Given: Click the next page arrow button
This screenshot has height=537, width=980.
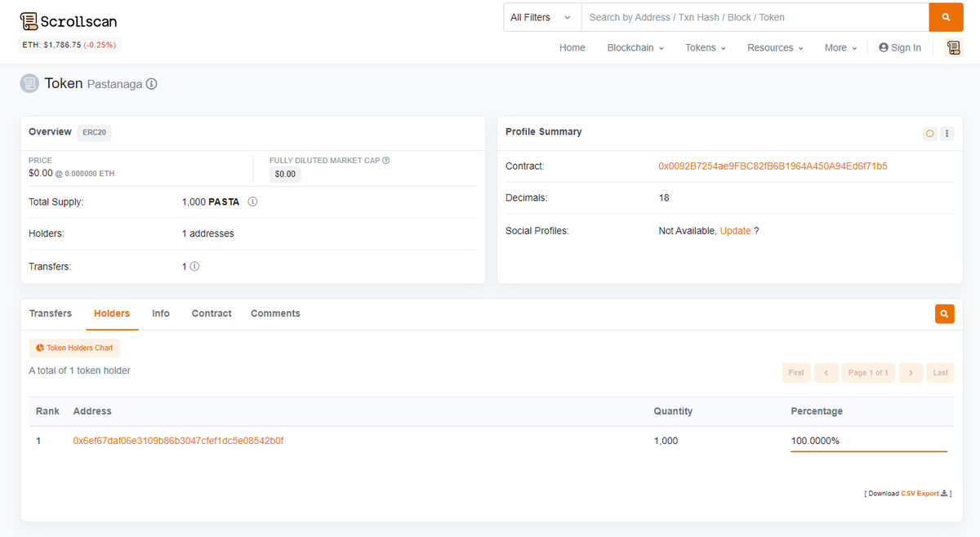Looking at the screenshot, I should pos(911,372).
